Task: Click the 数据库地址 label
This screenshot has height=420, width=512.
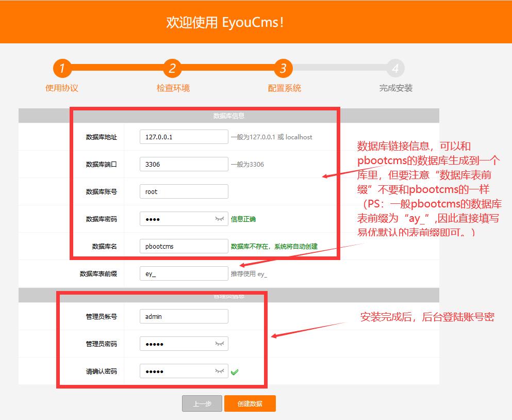Action: (x=102, y=137)
